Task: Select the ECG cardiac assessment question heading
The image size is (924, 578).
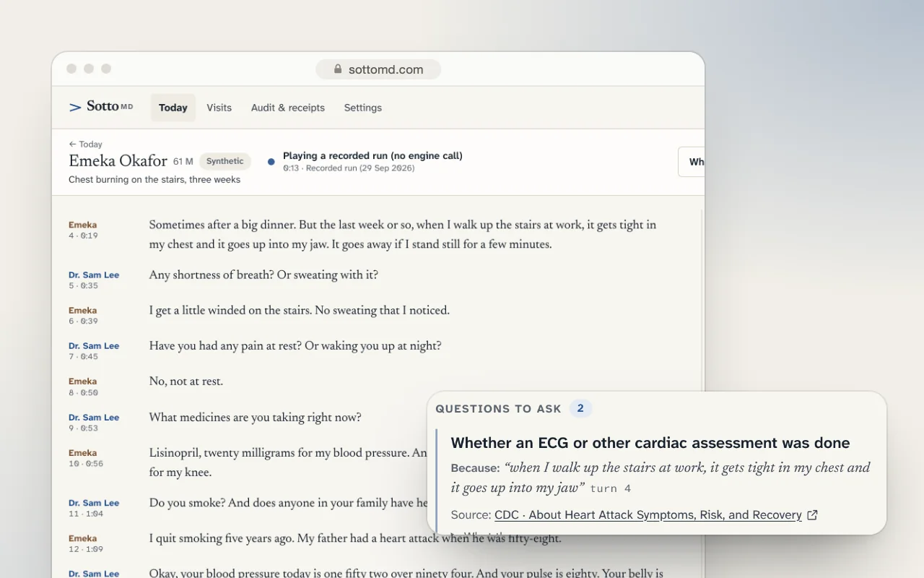Action: [650, 443]
